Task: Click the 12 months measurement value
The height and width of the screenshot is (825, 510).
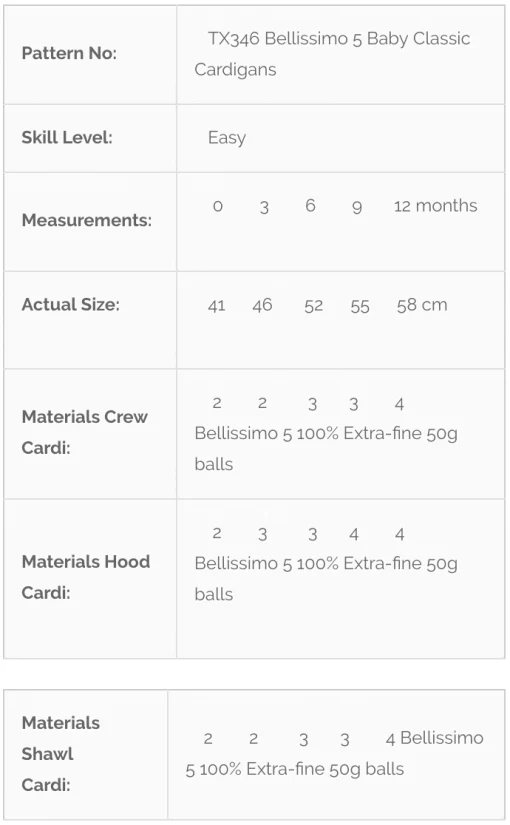Action: click(436, 206)
